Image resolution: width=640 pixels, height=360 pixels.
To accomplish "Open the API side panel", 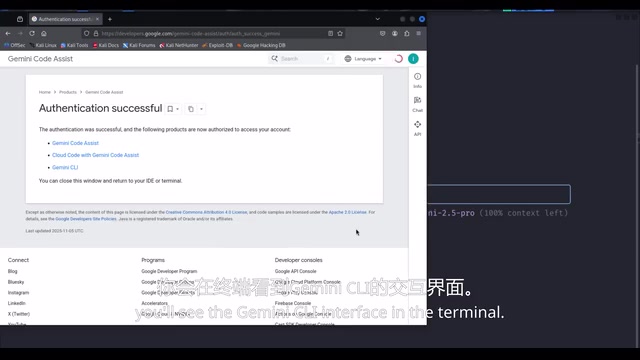I will coord(417,128).
